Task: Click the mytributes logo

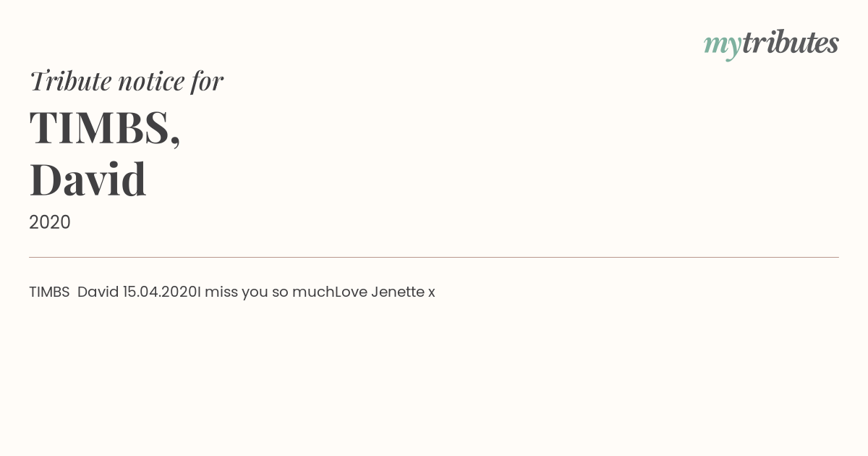Action: point(771,43)
